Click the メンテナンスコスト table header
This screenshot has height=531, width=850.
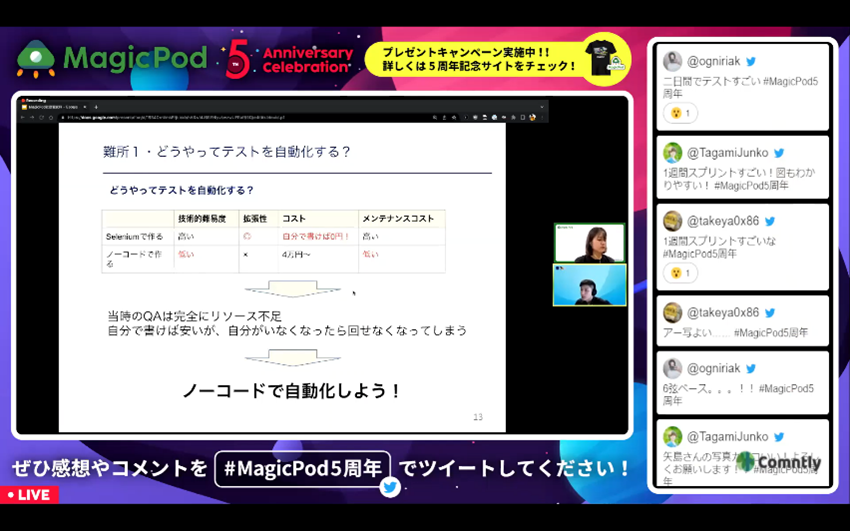click(x=398, y=218)
